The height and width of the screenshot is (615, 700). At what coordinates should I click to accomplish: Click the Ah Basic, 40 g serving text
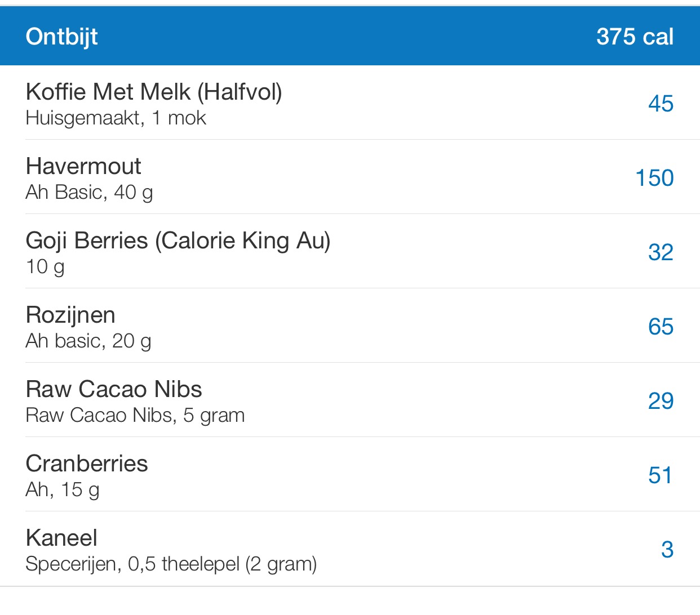pyautogui.click(x=89, y=193)
